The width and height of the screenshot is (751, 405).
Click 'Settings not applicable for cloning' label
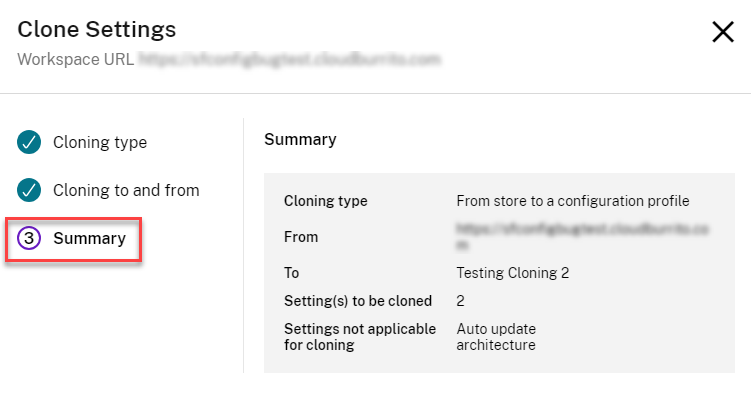360,336
